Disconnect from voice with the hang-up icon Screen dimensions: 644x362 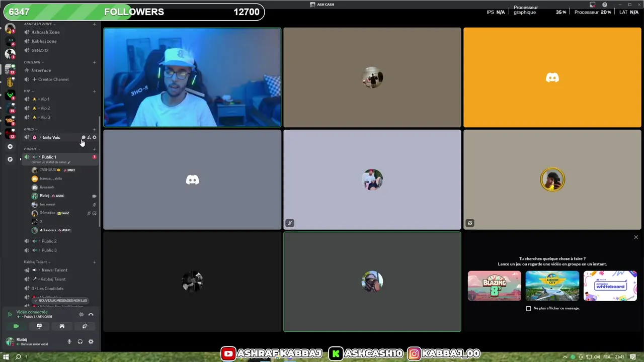point(91,315)
